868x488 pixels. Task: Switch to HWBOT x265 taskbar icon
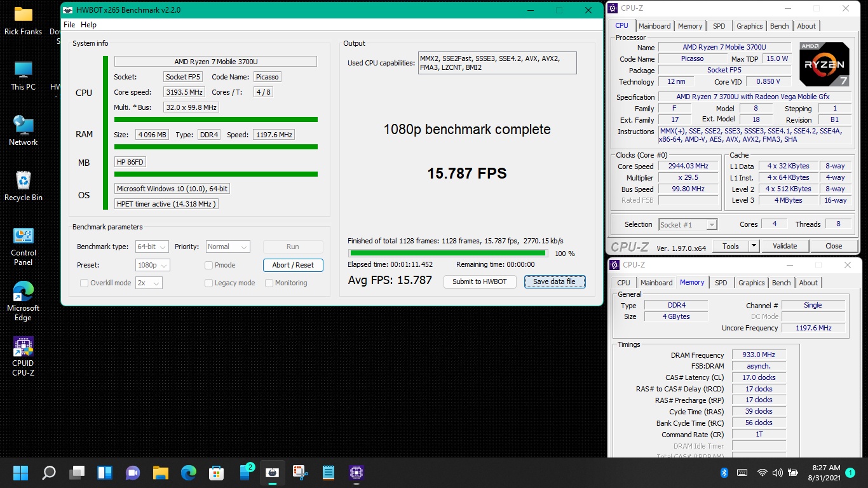273,473
